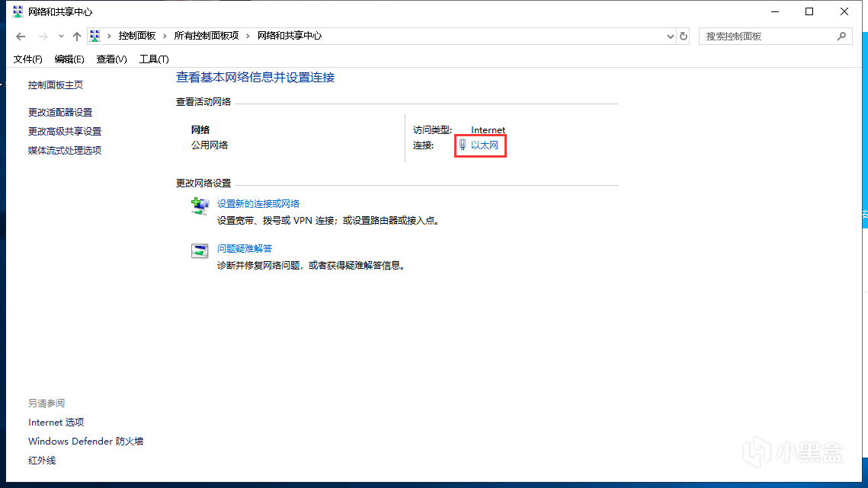Open the 工具(T) menu

pos(153,59)
